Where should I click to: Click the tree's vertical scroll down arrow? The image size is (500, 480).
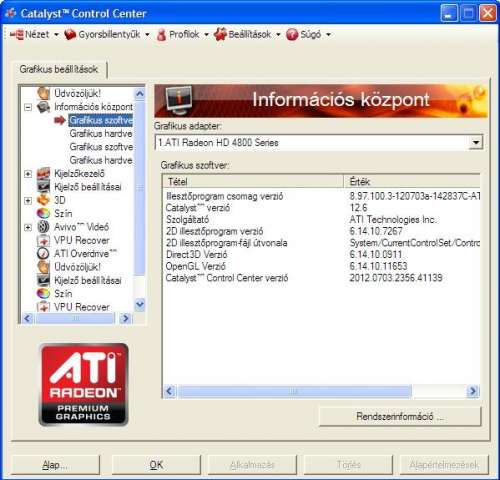point(140,304)
